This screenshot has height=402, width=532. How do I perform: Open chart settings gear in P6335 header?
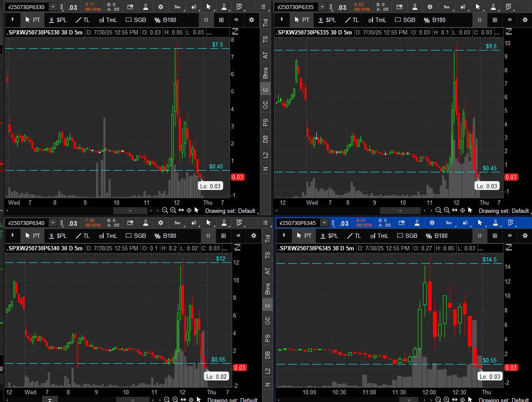point(429,7)
